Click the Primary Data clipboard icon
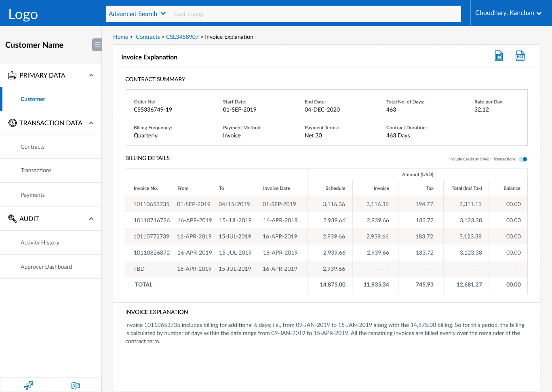The width and height of the screenshot is (552, 392). [x=12, y=76]
